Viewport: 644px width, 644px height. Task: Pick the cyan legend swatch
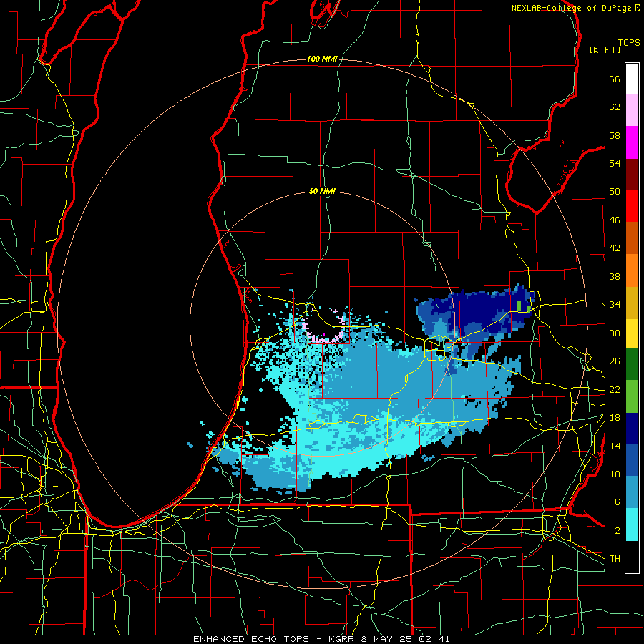point(632,525)
